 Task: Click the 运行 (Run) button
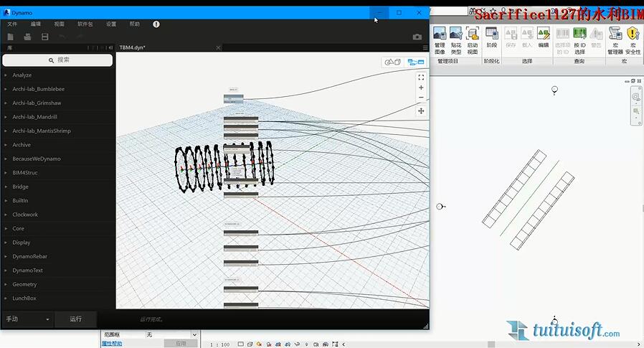pos(76,319)
